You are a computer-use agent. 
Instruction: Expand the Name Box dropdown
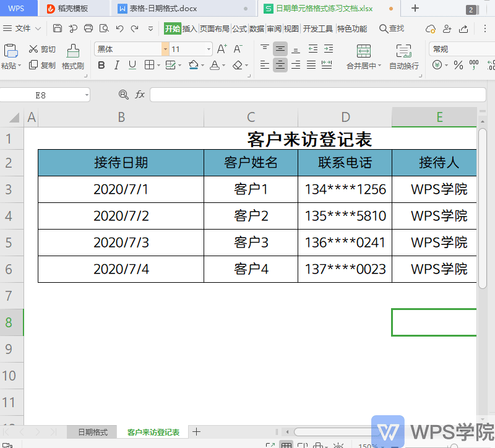[x=87, y=95]
